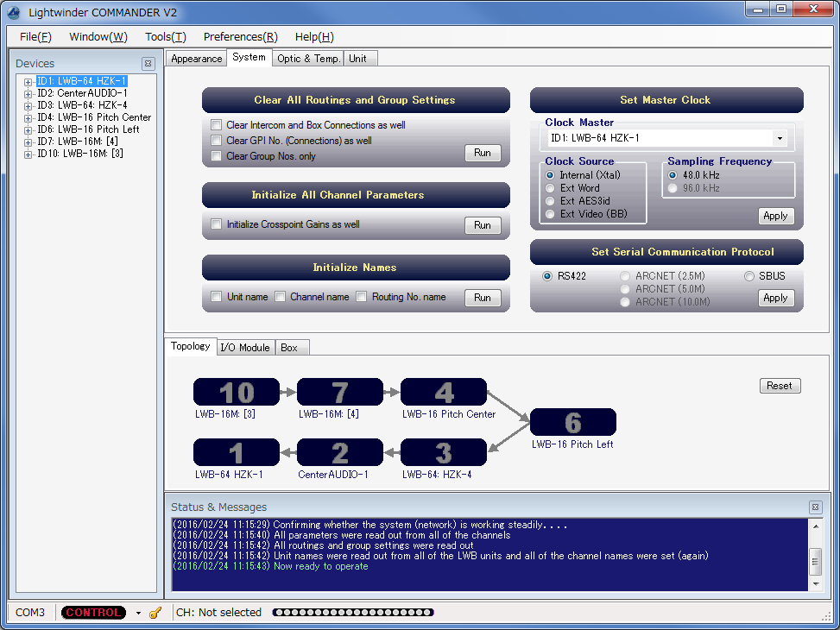Switch to the I/O Module tab

(245, 347)
